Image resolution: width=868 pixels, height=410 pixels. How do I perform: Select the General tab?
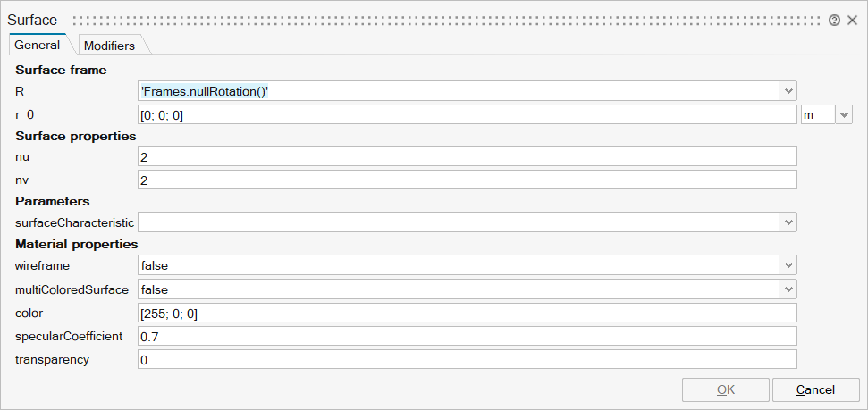pos(38,45)
